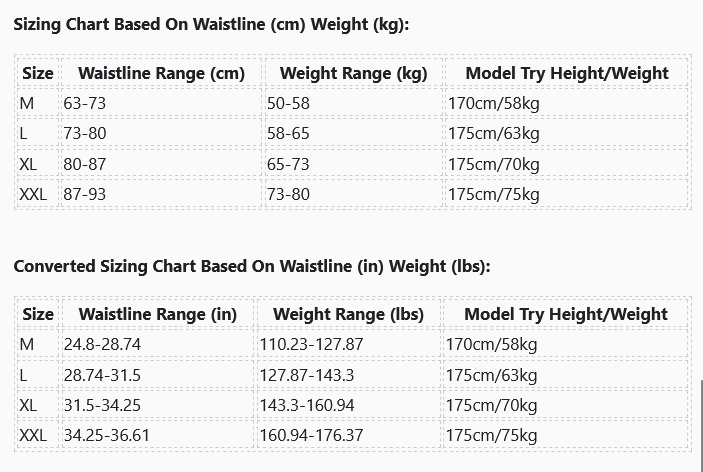The width and height of the screenshot is (703, 472).
Task: Click the 65-73 weight cell
Action: tap(288, 164)
